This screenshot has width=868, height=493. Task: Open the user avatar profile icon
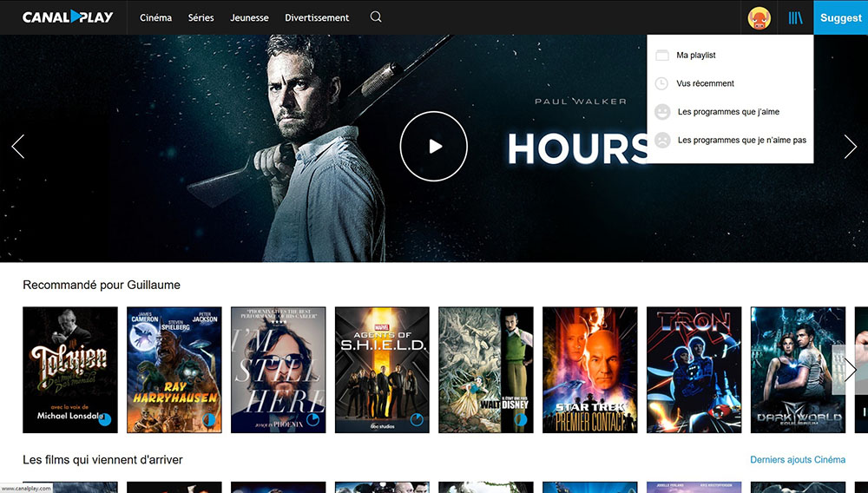point(759,18)
